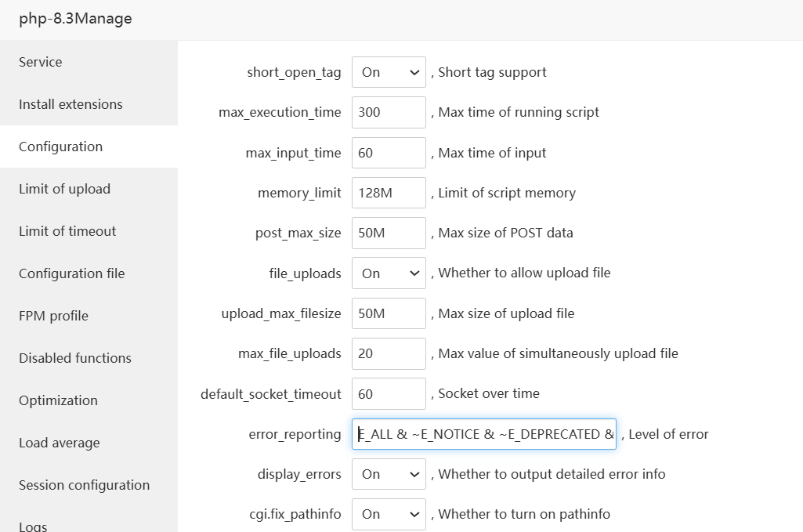Switch to the Service tab
The image size is (803, 532).
pos(41,62)
